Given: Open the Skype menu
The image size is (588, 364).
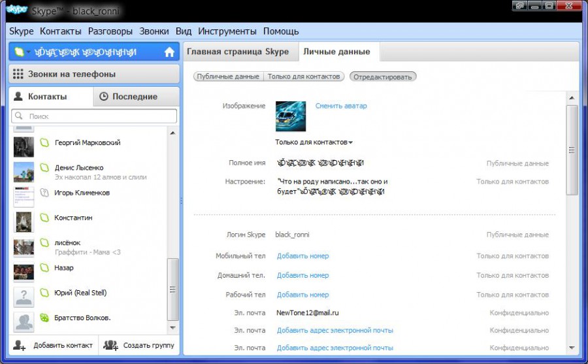Looking at the screenshot, I should coord(22,31).
